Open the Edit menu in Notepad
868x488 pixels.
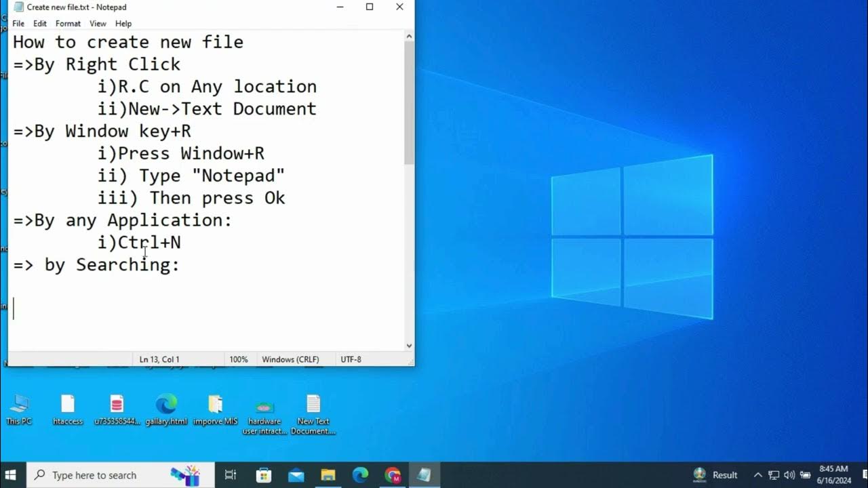(40, 24)
